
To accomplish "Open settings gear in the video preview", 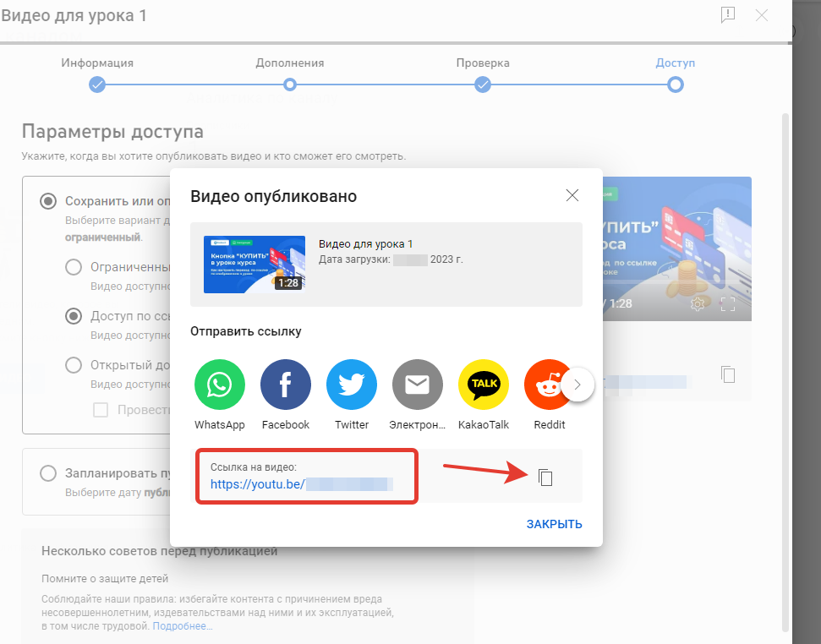I will tap(698, 303).
